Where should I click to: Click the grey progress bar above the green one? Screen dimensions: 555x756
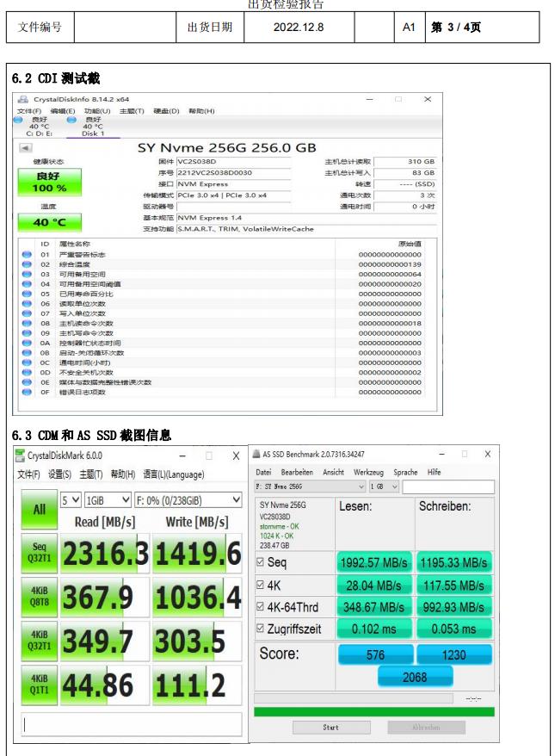tap(354, 698)
